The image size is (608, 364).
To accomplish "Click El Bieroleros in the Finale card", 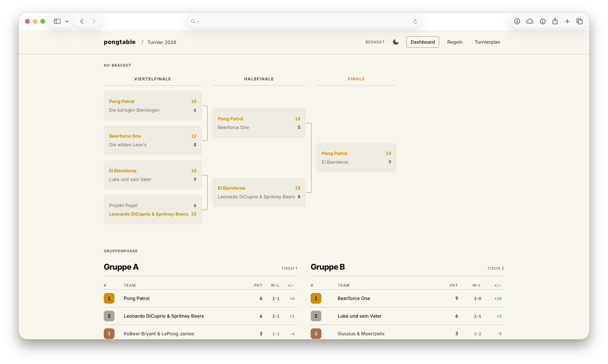I will click(335, 162).
